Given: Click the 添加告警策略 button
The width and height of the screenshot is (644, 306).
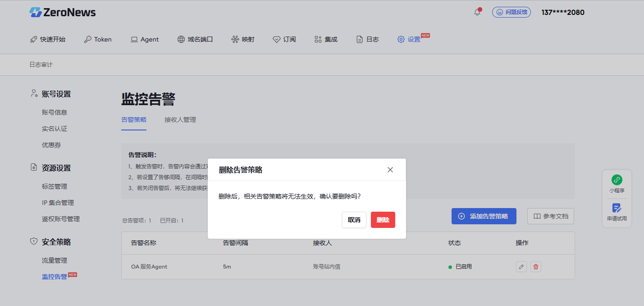Looking at the screenshot, I should 484,216.
